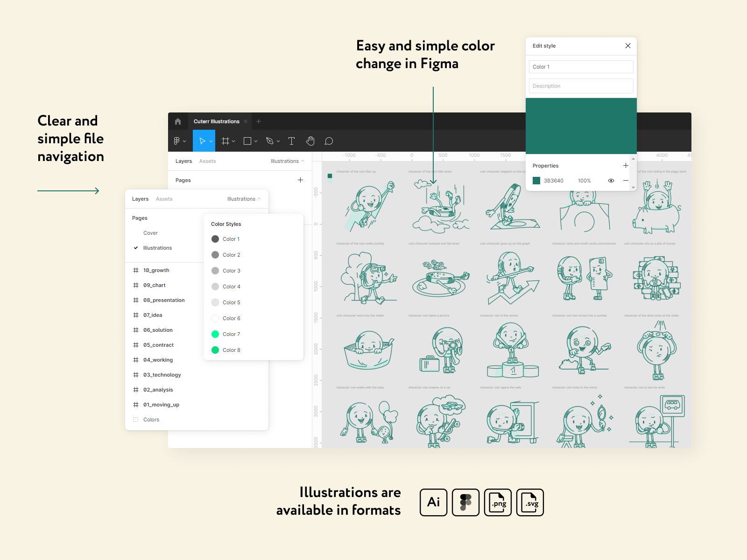This screenshot has height=560, width=747.
Task: Open the Figma main menu icon
Action: click(177, 141)
